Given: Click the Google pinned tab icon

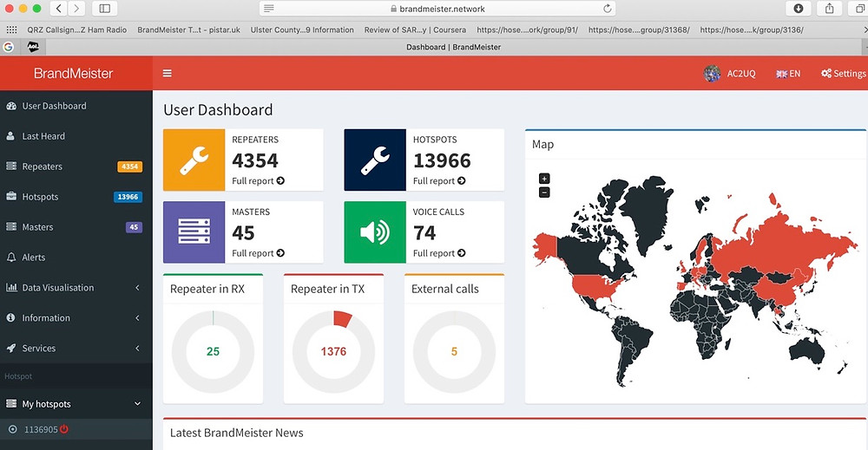Looking at the screenshot, I should pos(9,47).
